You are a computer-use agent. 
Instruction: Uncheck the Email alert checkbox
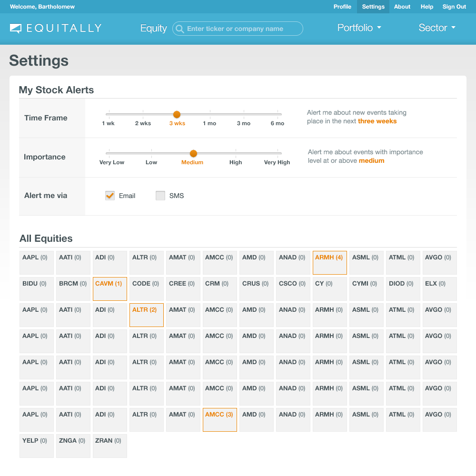point(110,196)
